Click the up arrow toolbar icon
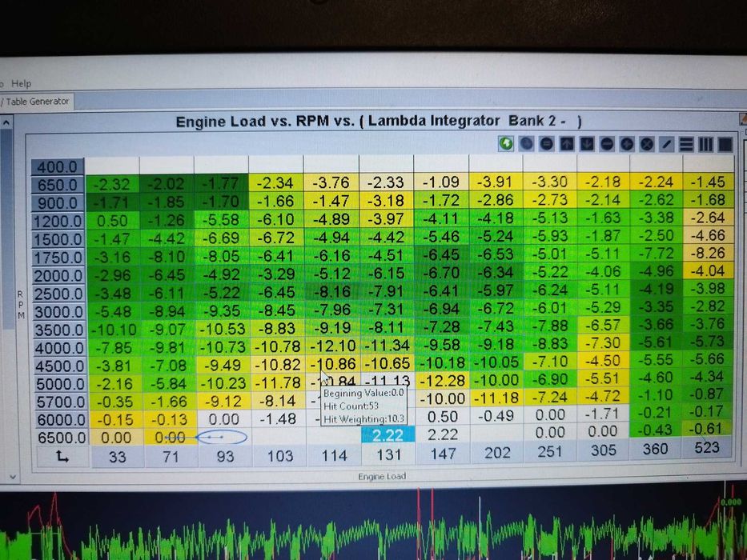Viewport: 747px width, 560px height. 567,144
